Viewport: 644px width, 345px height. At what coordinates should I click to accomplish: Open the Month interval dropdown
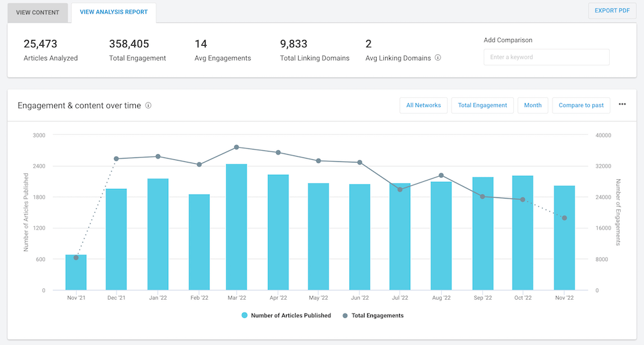pyautogui.click(x=533, y=105)
